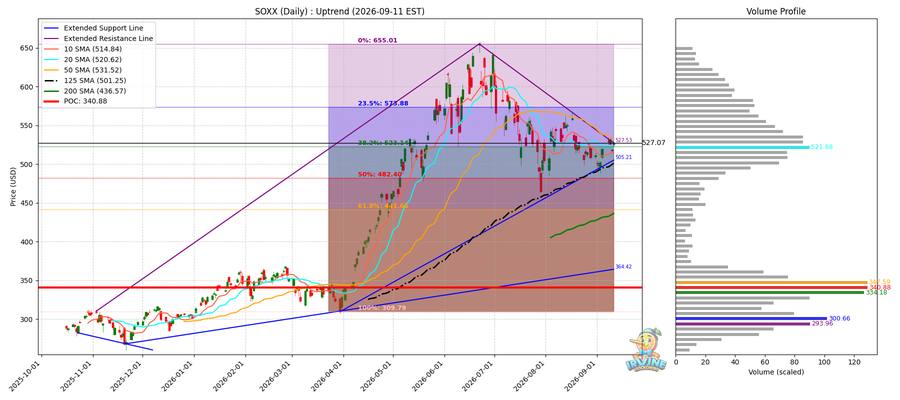Image resolution: width=900 pixels, height=400 pixels.
Task: Click the lower support line value '364.42'
Action: pyautogui.click(x=623, y=267)
